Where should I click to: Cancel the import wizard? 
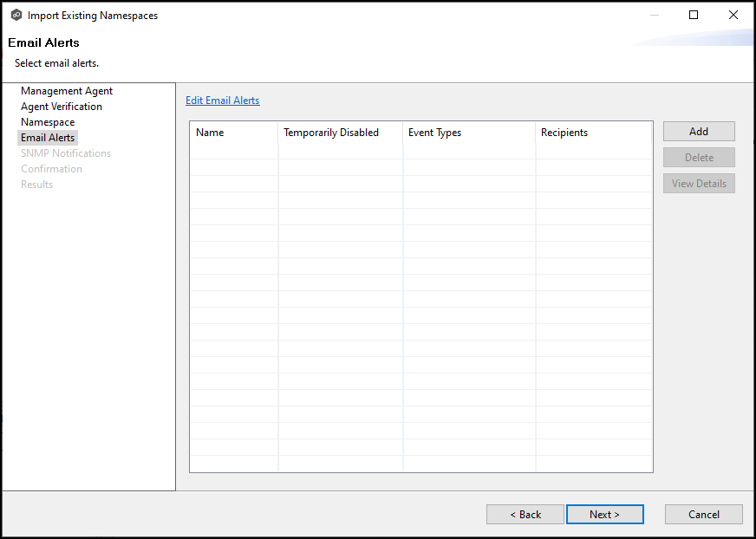tap(703, 515)
